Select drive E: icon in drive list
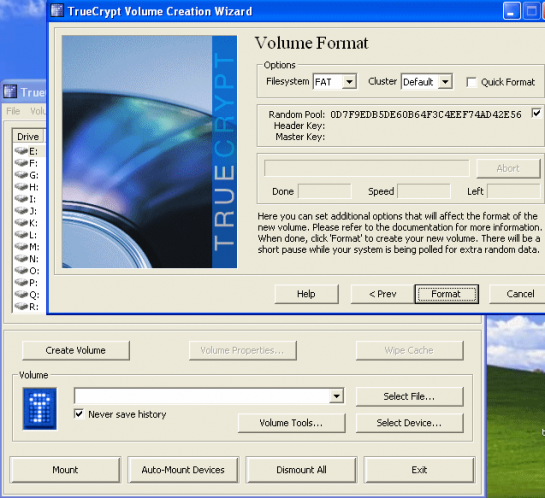The width and height of the screenshot is (545, 498). click(21, 151)
